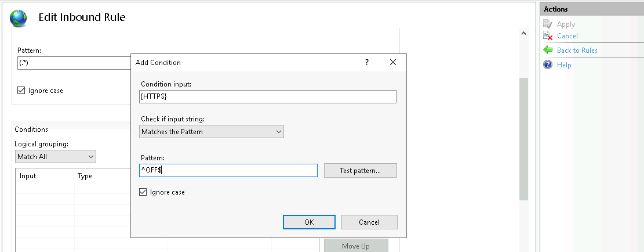
Task: Click the Apply action icon
Action: click(548, 24)
